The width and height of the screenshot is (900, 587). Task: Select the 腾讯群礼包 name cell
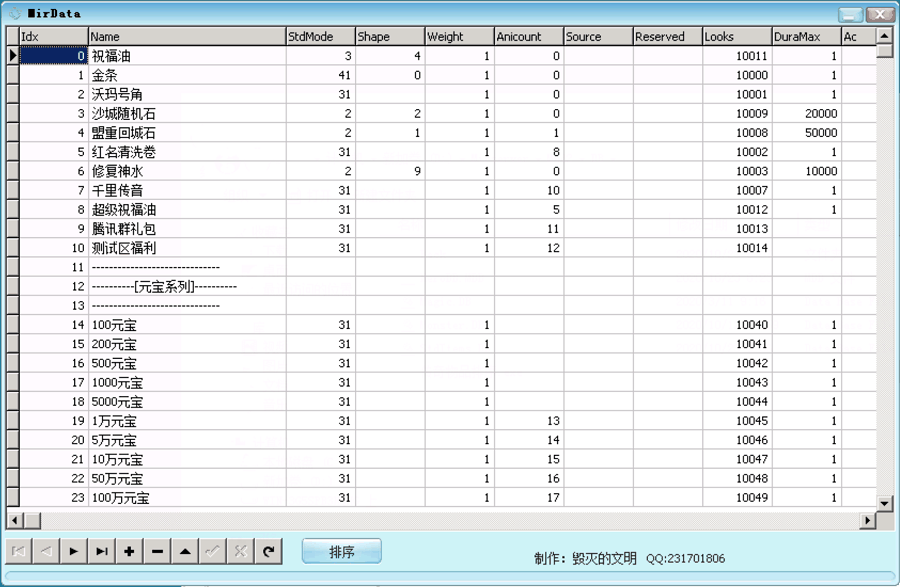pyautogui.click(x=186, y=229)
